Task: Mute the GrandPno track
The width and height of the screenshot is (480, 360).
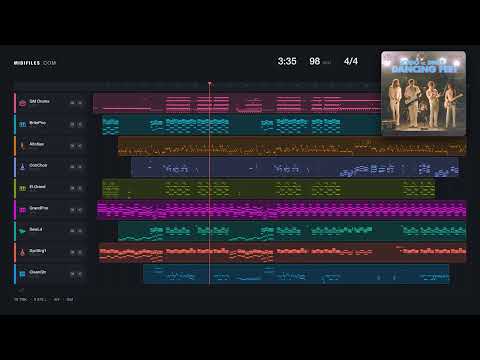Action: coord(72,210)
